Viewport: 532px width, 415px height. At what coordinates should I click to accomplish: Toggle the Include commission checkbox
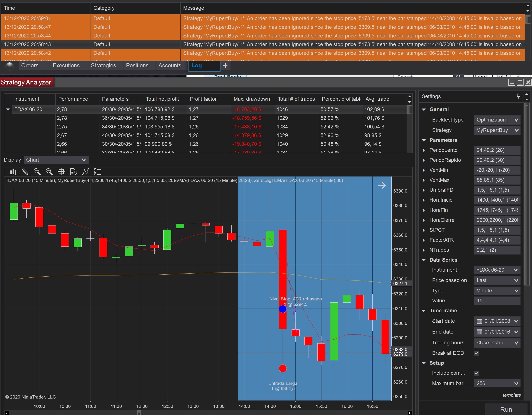476,373
